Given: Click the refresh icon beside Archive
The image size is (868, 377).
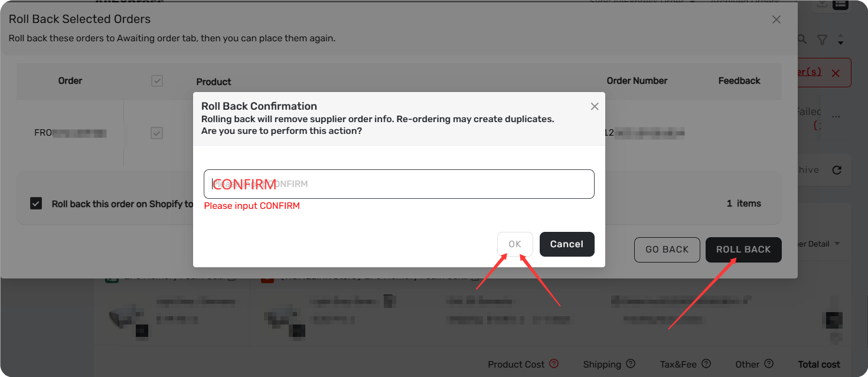Looking at the screenshot, I should coord(837,170).
